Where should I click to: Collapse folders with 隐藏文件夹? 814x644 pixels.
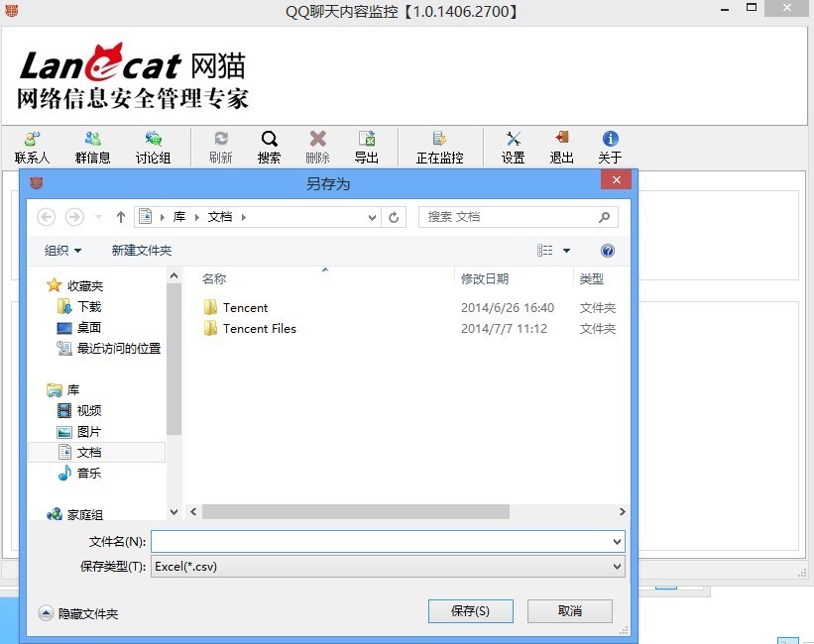coord(78,613)
